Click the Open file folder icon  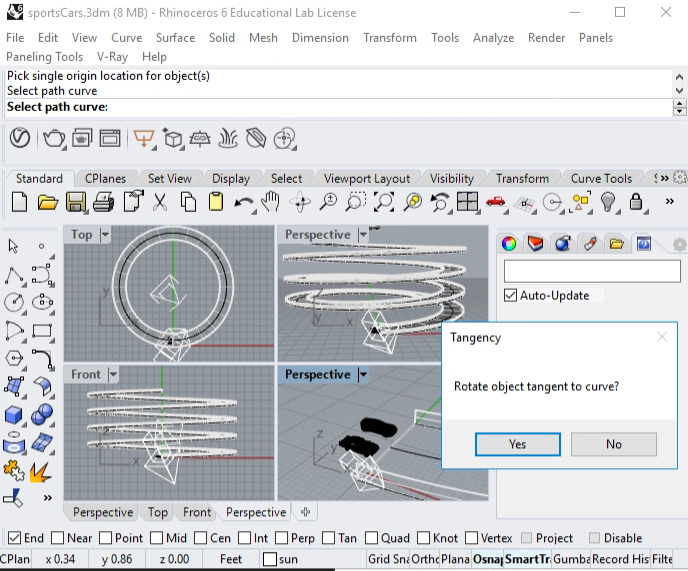point(47,202)
